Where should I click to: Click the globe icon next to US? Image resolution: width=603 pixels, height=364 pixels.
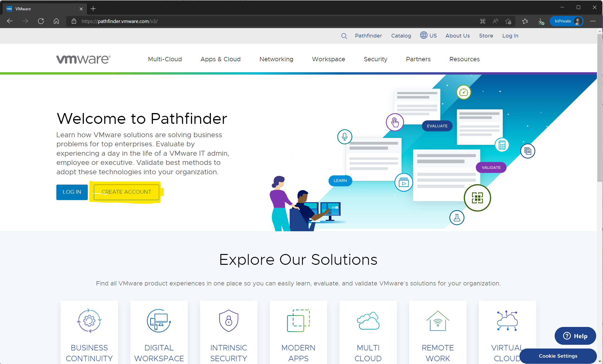(x=424, y=35)
